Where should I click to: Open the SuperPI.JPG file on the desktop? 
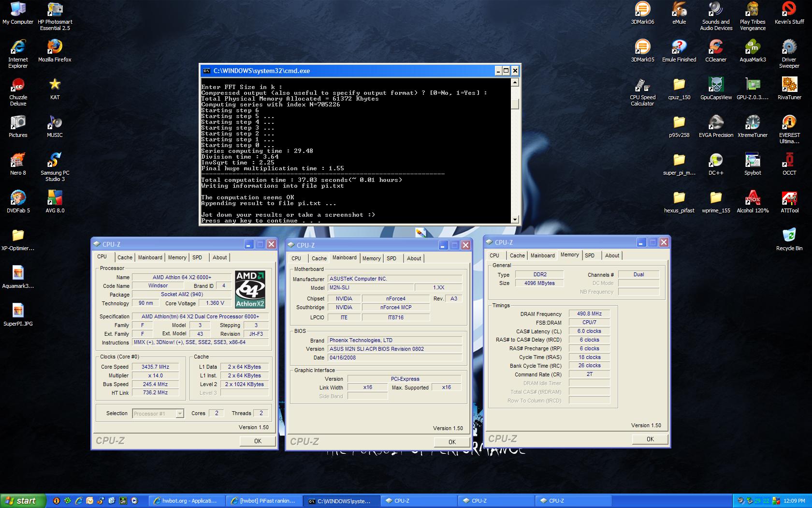(18, 315)
